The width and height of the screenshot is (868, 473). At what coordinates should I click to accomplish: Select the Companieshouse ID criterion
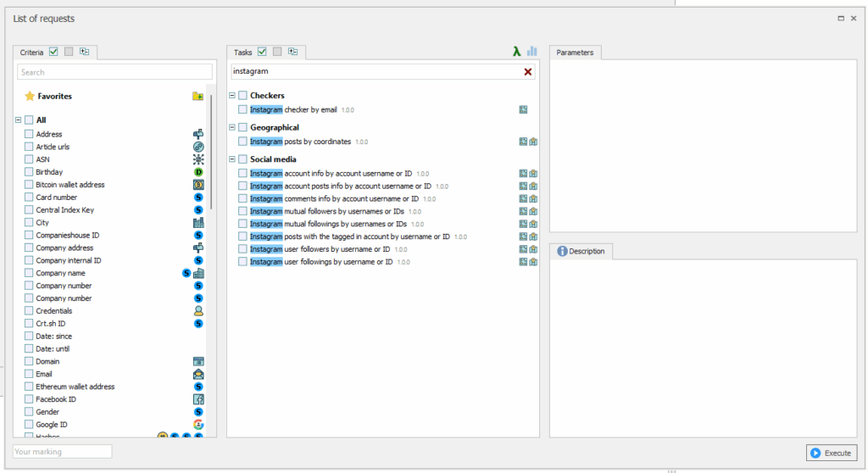(68, 236)
